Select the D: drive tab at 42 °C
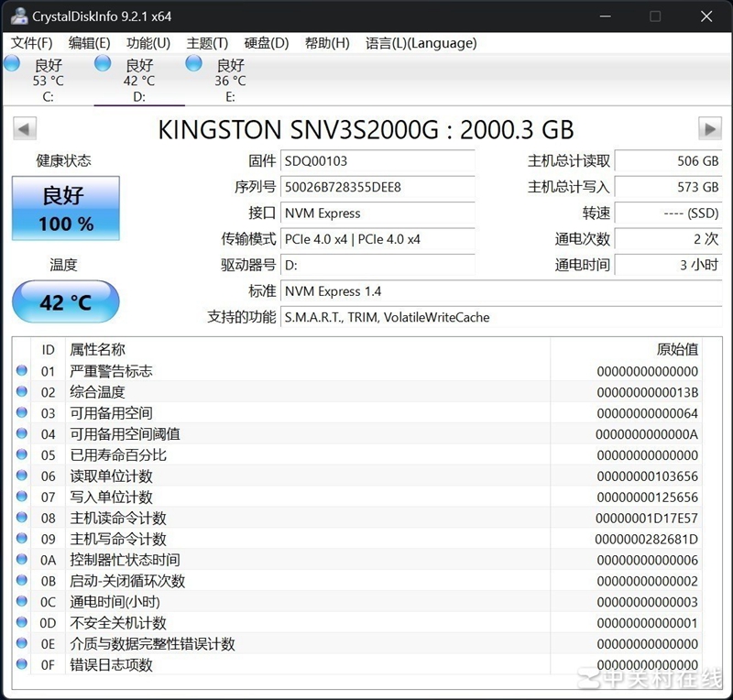 coord(139,80)
